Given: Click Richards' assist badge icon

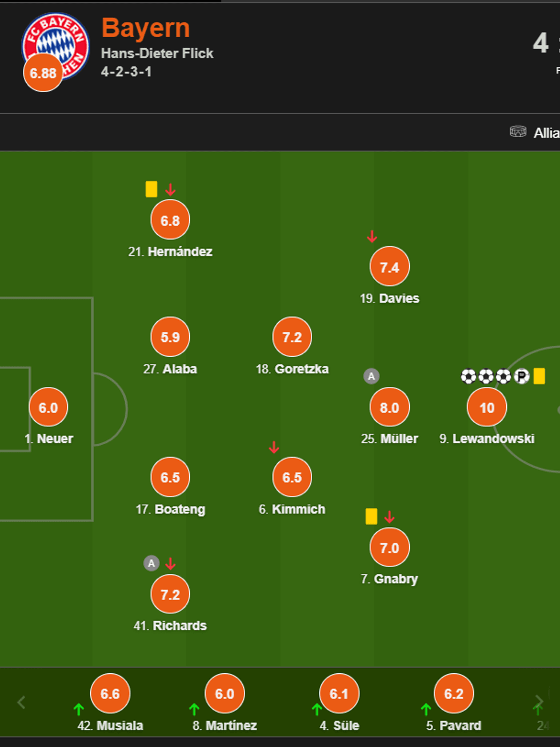Looking at the screenshot, I should click(151, 564).
